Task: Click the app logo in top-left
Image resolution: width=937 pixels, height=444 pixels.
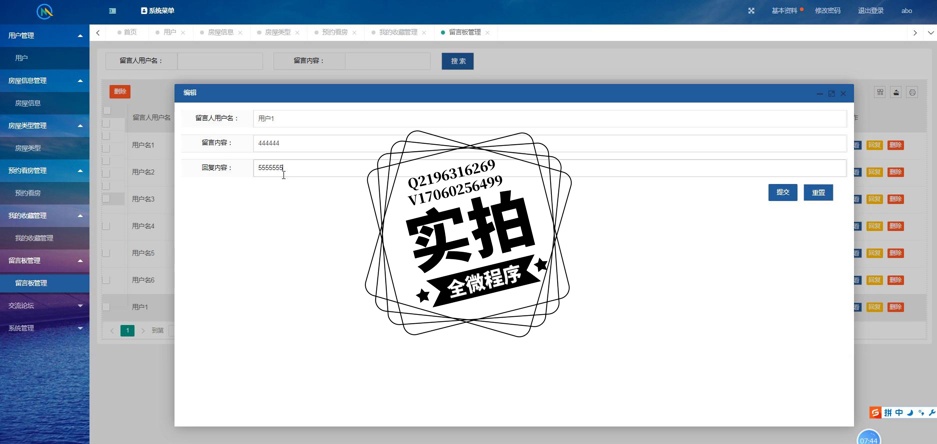Action: (44, 12)
